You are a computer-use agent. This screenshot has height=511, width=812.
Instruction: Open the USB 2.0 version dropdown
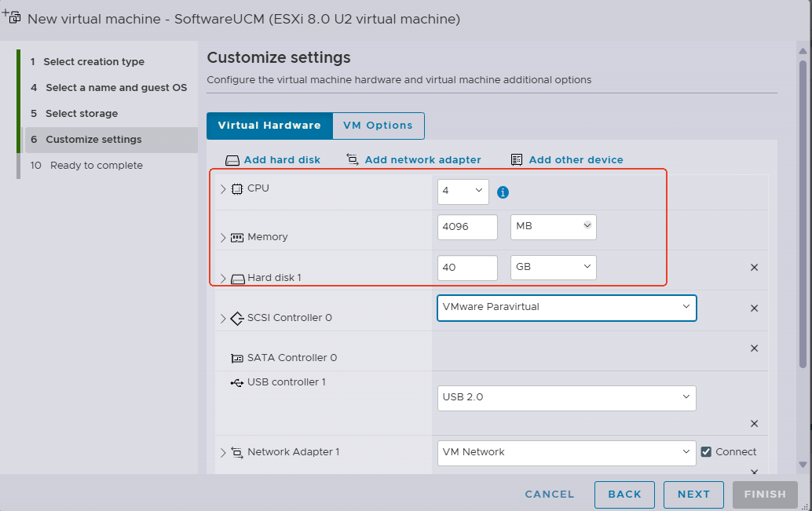click(566, 398)
